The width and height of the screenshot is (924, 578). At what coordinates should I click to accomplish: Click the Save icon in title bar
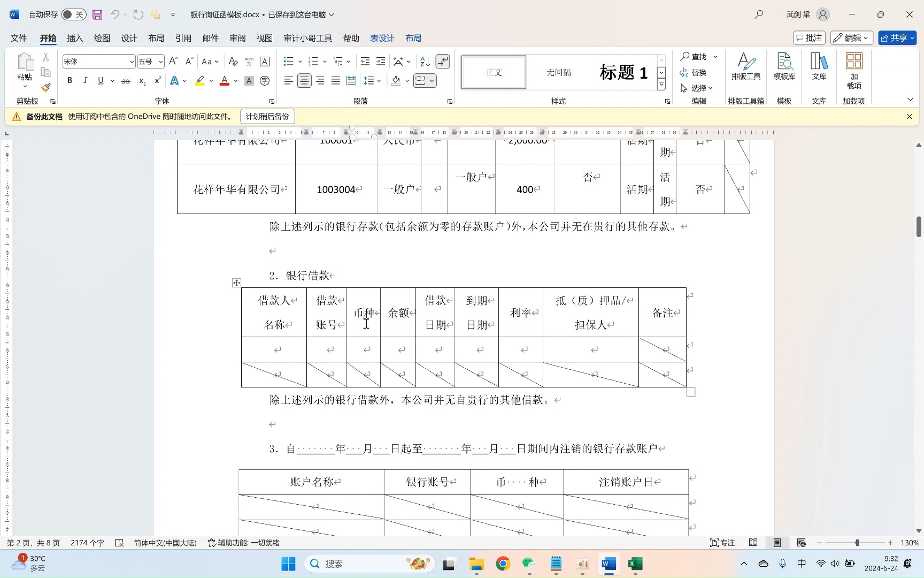tap(97, 14)
